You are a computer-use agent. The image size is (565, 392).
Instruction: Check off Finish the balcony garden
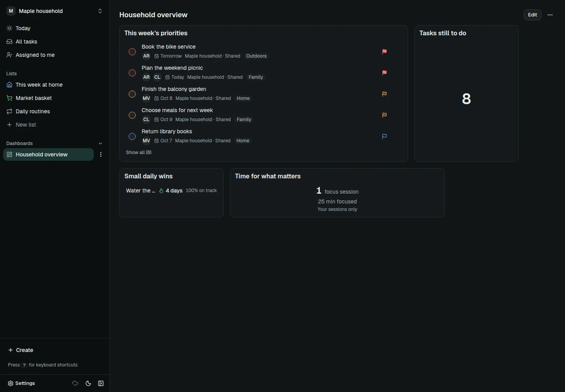(132, 94)
